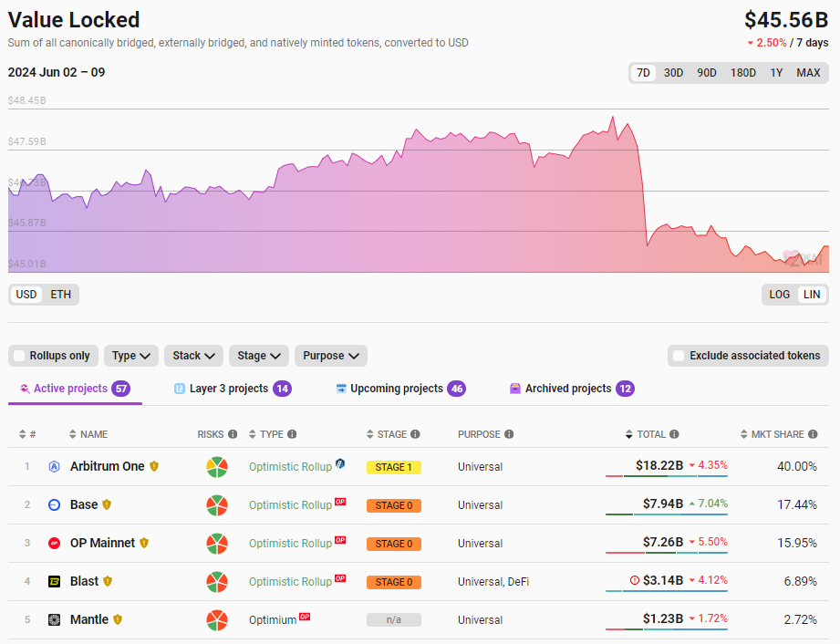Click the OP Mainnet logo icon
Image resolution: width=840 pixels, height=644 pixels.
click(54, 543)
